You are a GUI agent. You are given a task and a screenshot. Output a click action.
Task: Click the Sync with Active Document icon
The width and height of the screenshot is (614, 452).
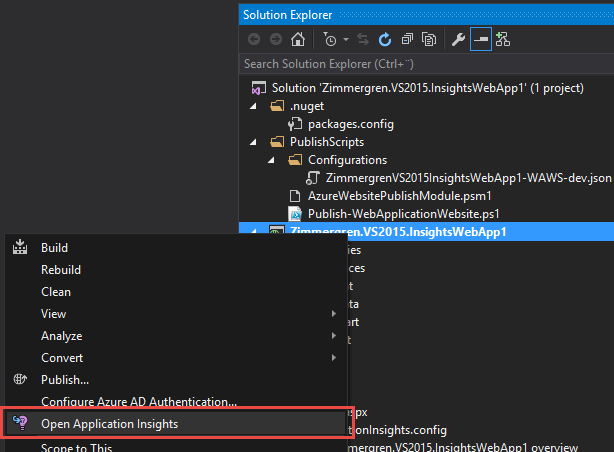pyautogui.click(x=364, y=40)
